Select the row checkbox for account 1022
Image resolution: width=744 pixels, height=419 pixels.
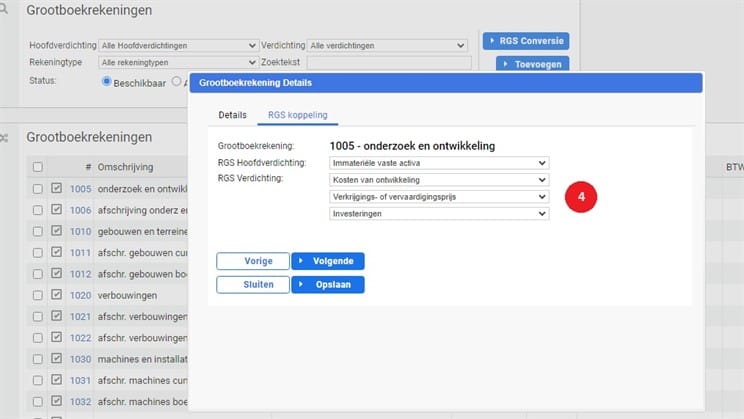tap(37, 338)
